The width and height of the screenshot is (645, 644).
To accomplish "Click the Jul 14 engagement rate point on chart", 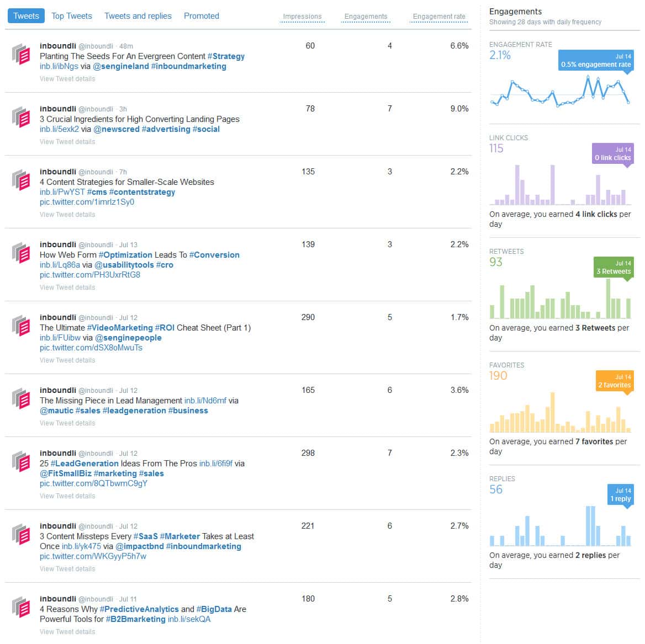I will click(628, 102).
